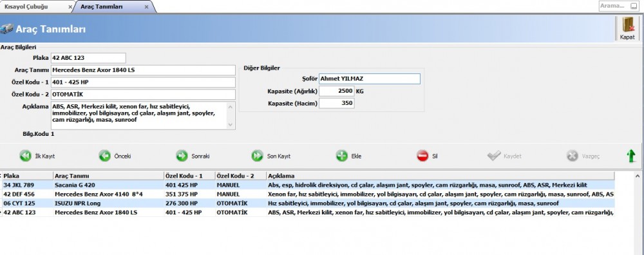
Task: Edit the Şoför name field
Action: click(x=370, y=79)
